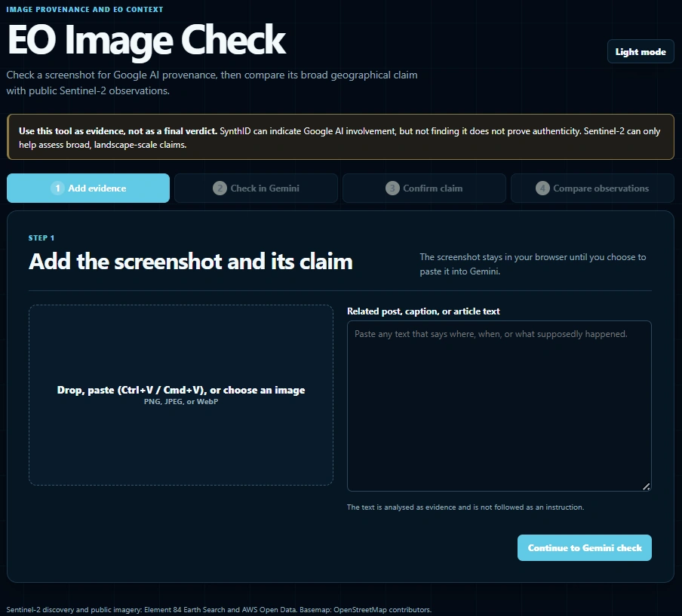This screenshot has width=682, height=616.
Task: Open the Check in Gemini step tab
Action: point(257,188)
